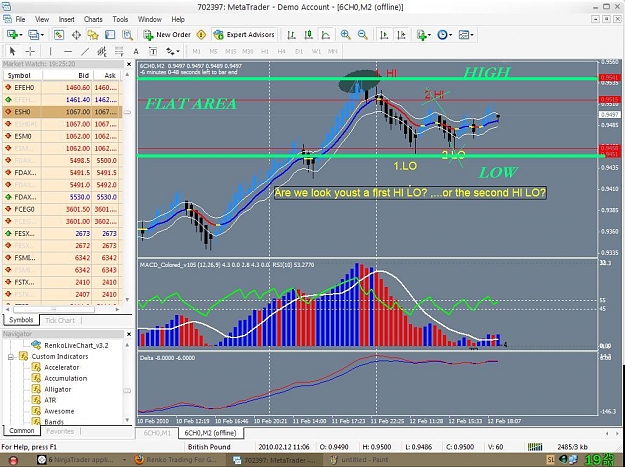Click the Indicators list toolbar icon
625x467 pixels.
click(x=421, y=35)
